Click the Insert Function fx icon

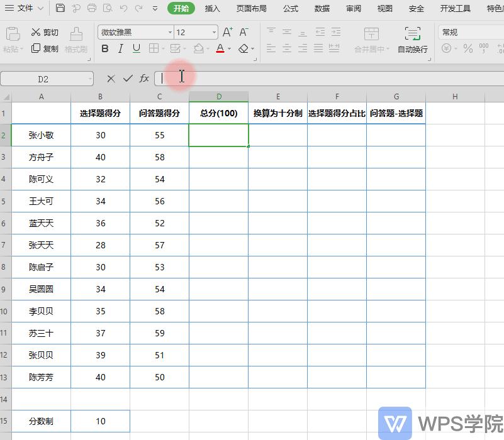[143, 77]
